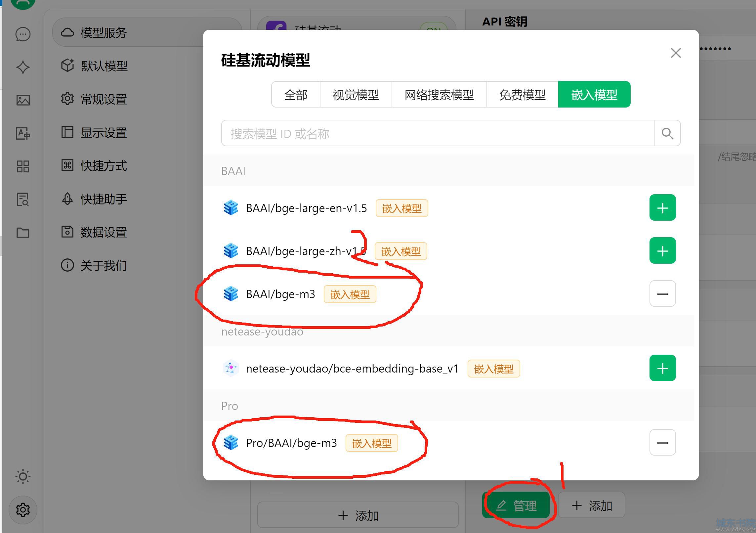Click the model name Pro/BAAI/bge-m3
This screenshot has height=533, width=756.
[x=291, y=443]
